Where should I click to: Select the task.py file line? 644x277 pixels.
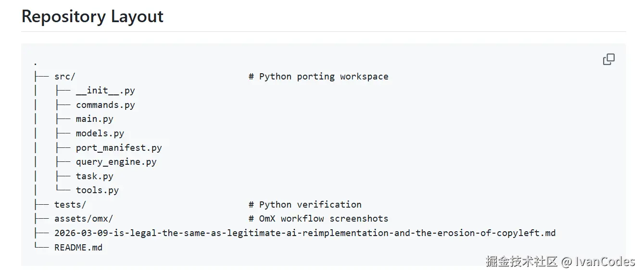pyautogui.click(x=94, y=176)
